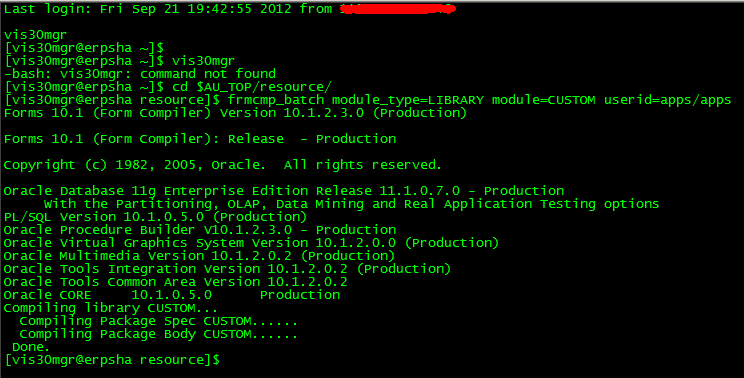
Task: Click 'userid=apps/apps' parameter text
Action: tap(667, 100)
